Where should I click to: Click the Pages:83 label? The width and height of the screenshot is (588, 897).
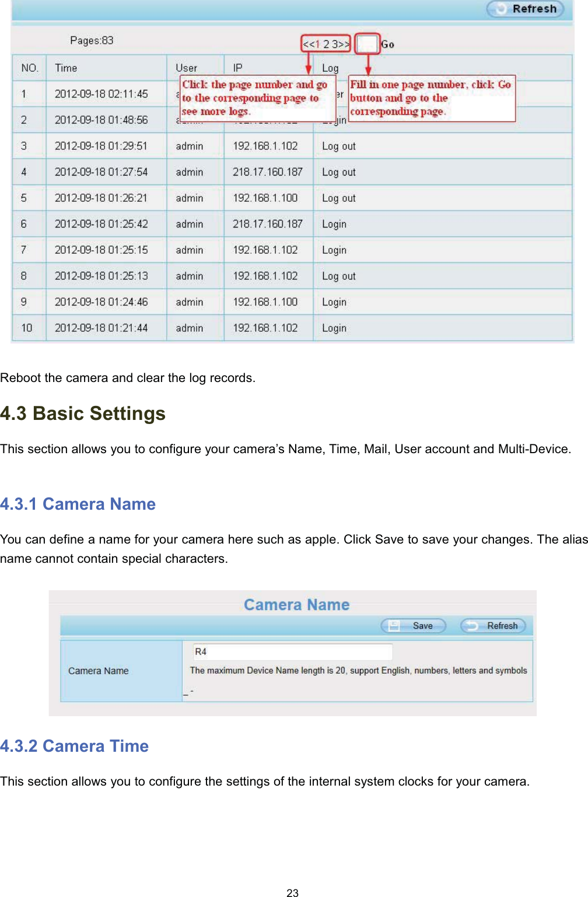pyautogui.click(x=92, y=40)
